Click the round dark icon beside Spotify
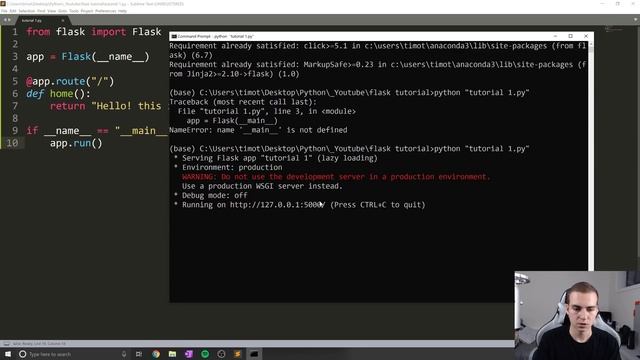The image size is (640, 360). pos(221,354)
